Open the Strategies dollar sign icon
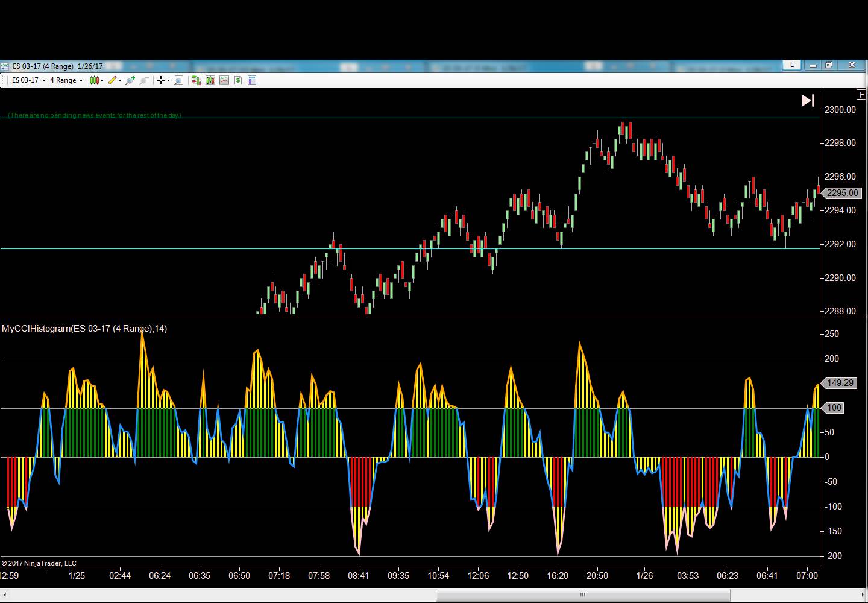The width and height of the screenshot is (868, 603). (x=238, y=80)
